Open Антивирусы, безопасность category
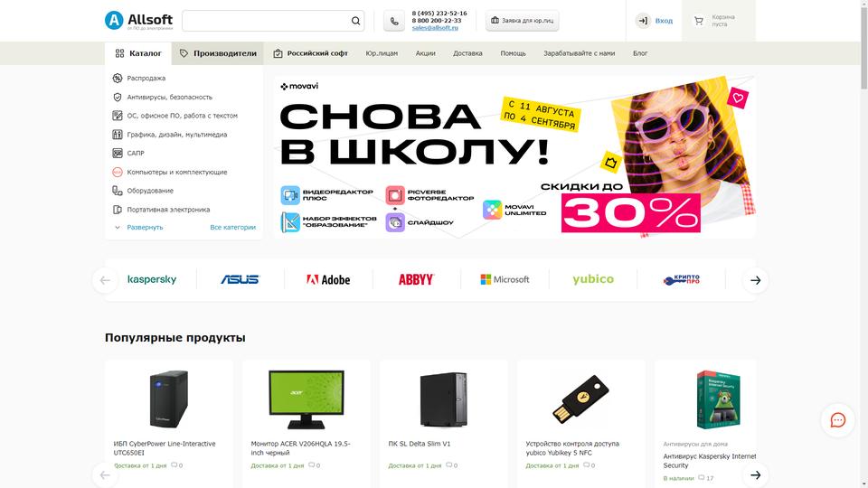 (169, 97)
